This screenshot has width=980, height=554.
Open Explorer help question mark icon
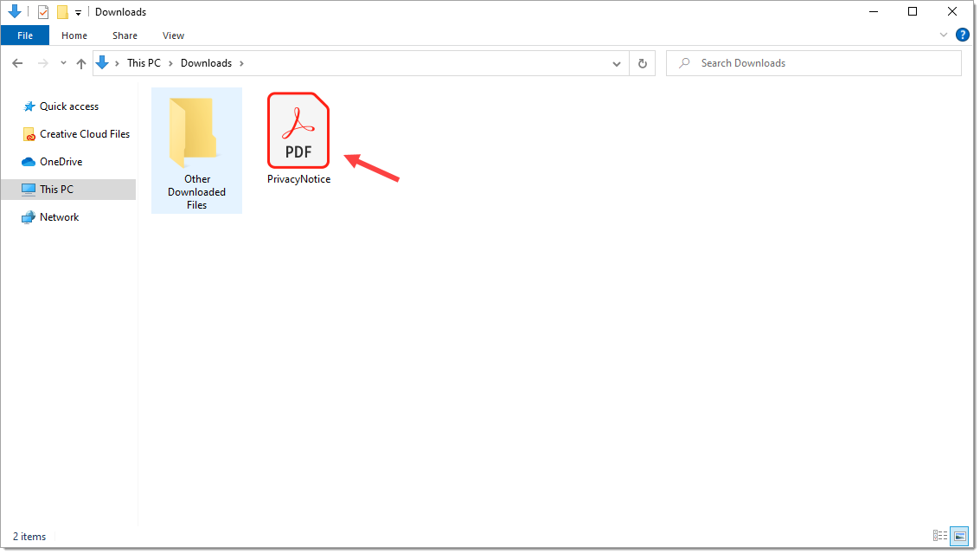click(x=962, y=35)
